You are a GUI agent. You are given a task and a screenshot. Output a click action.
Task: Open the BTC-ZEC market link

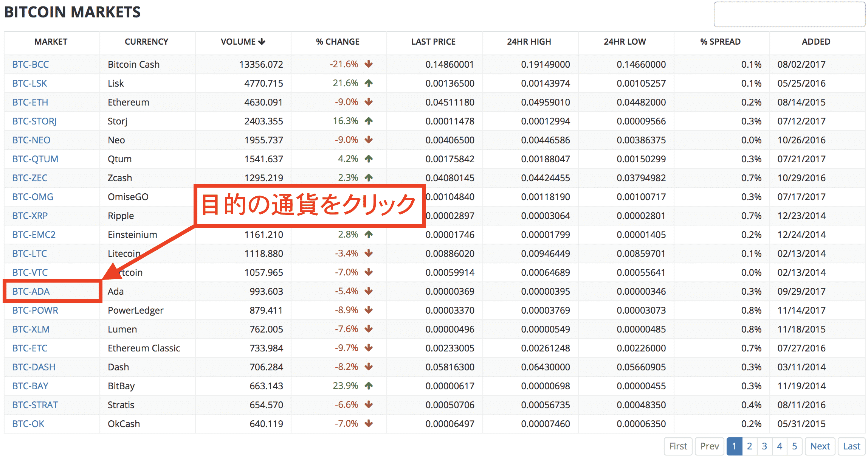(30, 178)
